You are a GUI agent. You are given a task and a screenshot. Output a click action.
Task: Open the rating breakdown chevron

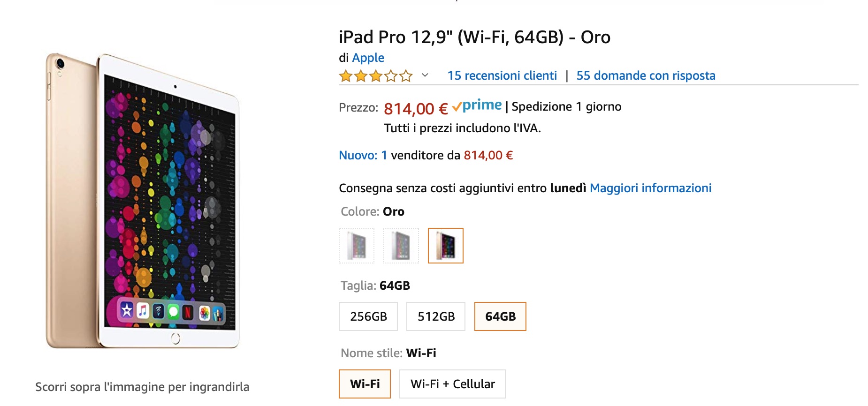pyautogui.click(x=425, y=76)
